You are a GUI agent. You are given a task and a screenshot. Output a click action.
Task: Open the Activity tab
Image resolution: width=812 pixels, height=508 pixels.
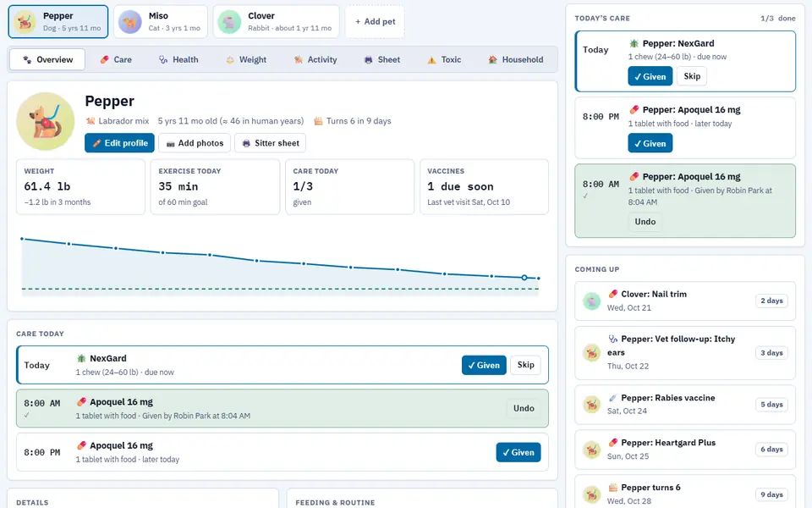tap(315, 59)
